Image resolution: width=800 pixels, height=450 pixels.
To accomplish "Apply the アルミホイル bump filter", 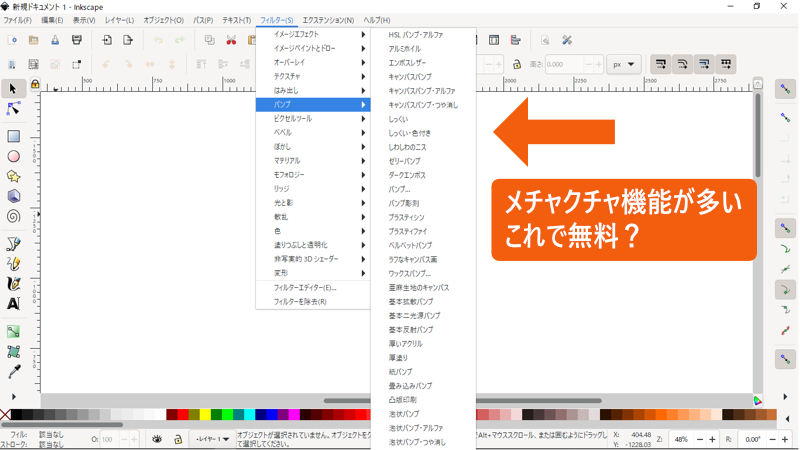I will 423,48.
